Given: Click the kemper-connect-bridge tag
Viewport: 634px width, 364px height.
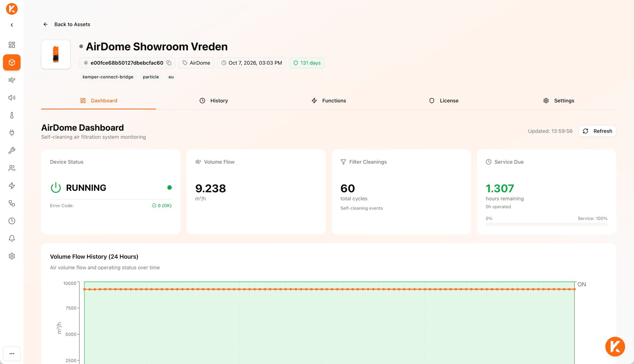Looking at the screenshot, I should [x=108, y=77].
